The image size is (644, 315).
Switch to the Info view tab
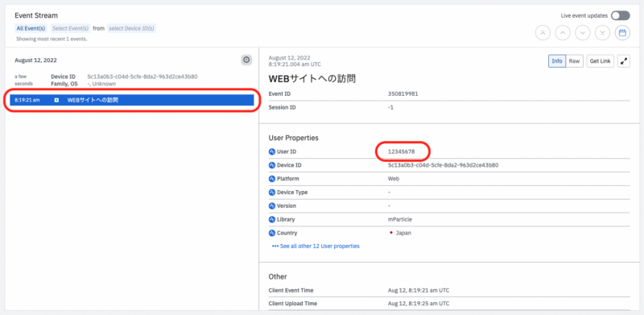(x=557, y=61)
